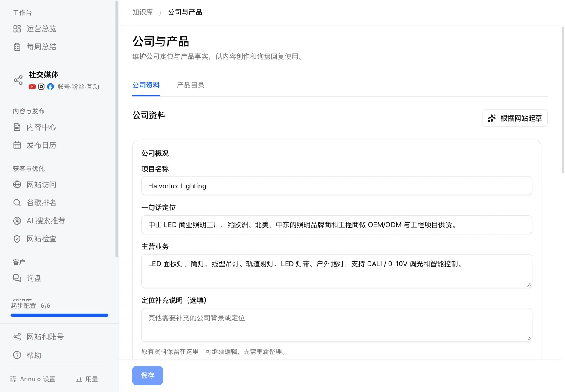
Task: Switch to the 产品目录 tab
Action: [x=191, y=85]
